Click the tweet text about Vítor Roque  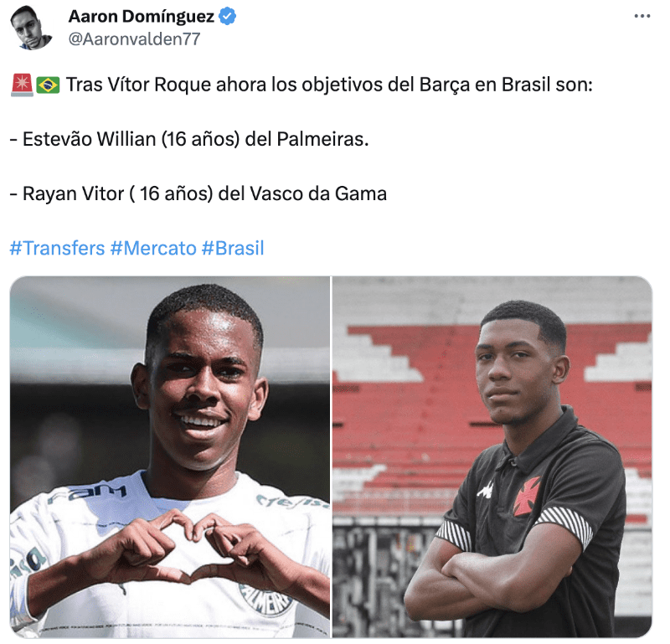click(329, 85)
